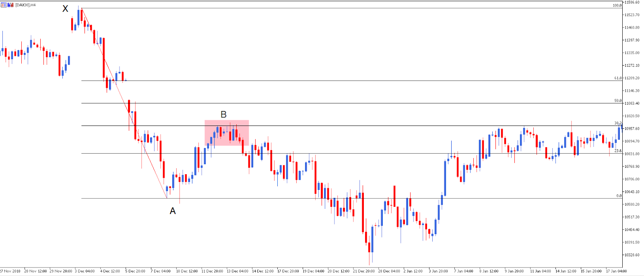Select the X swing point label
The height and width of the screenshot is (276, 644).
point(65,8)
